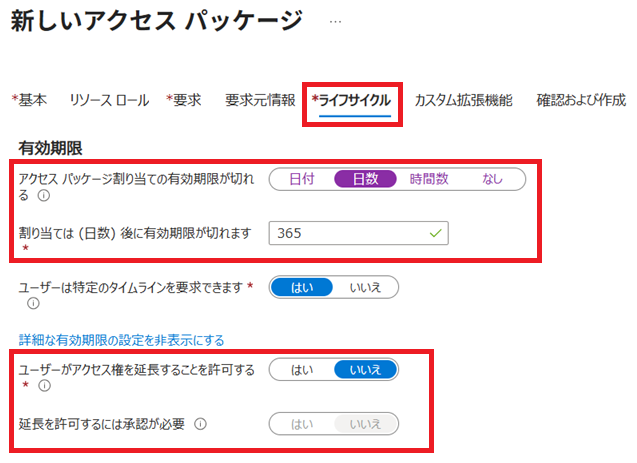Viewport: 637px width, 463px height.
Task: Click info icon next to 延長を許可するには承認が必要
Action: [x=200, y=423]
